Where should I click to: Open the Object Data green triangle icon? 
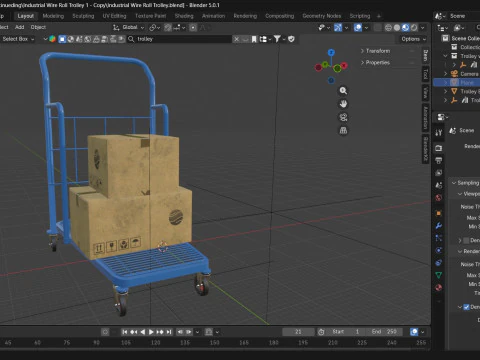pyautogui.click(x=439, y=275)
